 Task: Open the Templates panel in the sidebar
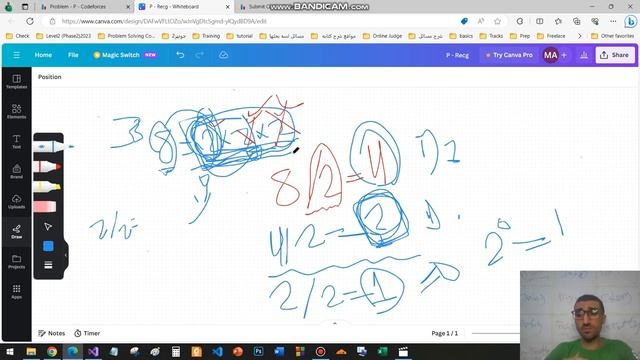[x=16, y=82]
